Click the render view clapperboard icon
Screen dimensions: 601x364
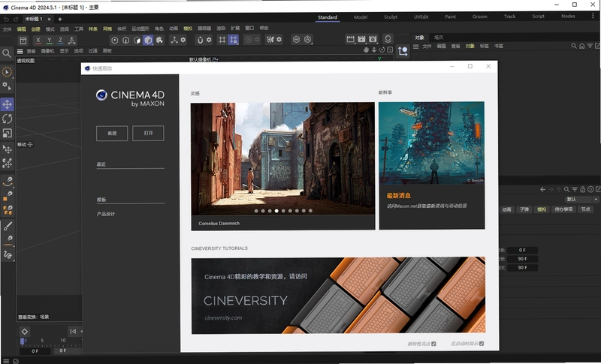click(350, 39)
